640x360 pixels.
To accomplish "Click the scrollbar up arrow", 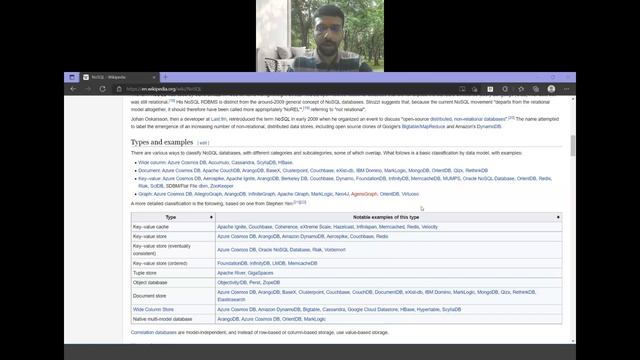I will 573,99.
